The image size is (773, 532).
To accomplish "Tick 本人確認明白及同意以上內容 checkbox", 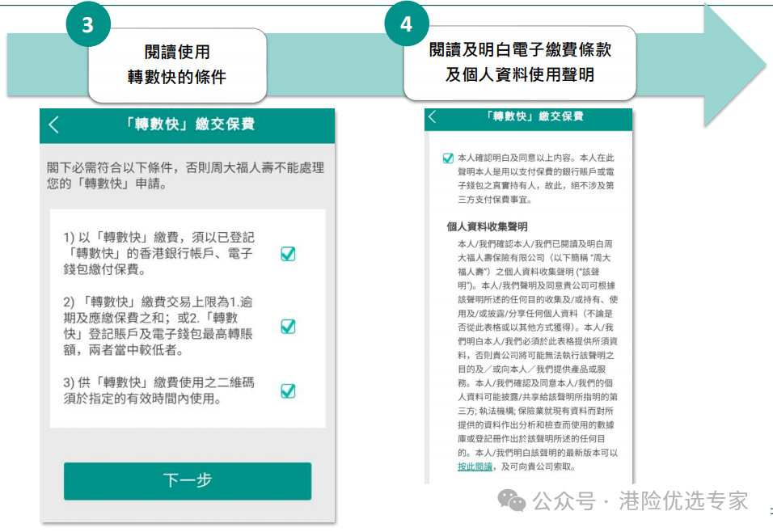I will pyautogui.click(x=448, y=158).
